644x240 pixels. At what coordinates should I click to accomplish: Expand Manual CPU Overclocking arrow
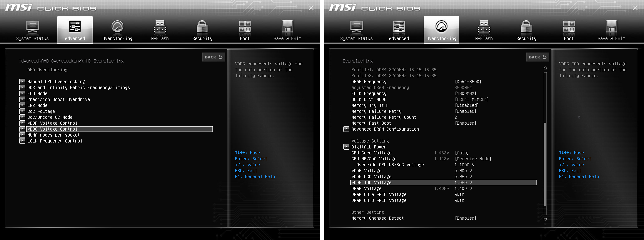(x=22, y=82)
